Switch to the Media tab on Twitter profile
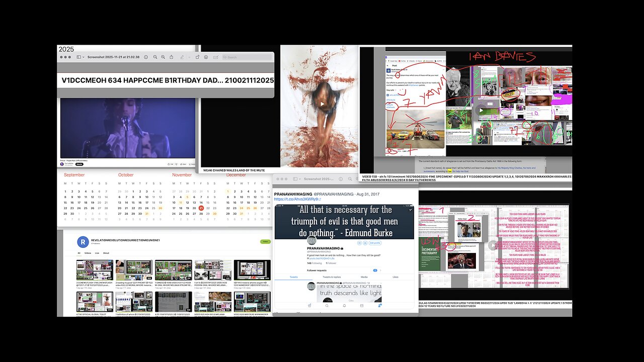The width and height of the screenshot is (644, 362). click(x=364, y=277)
